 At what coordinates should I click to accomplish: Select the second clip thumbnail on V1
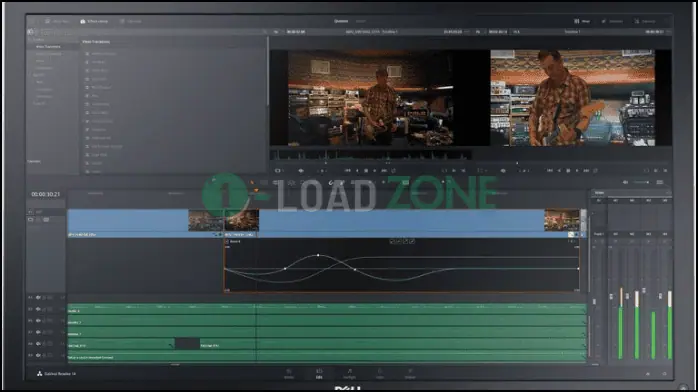(241, 220)
